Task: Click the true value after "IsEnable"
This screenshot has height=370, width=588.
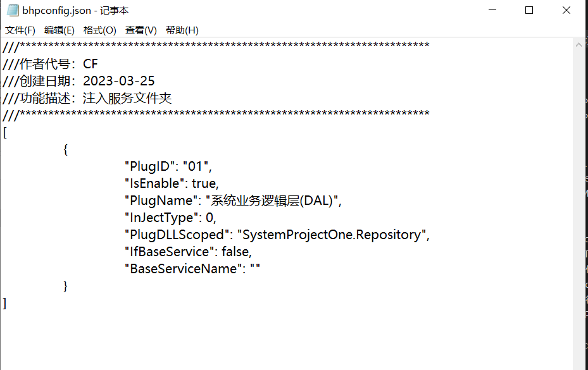Action: 204,183
